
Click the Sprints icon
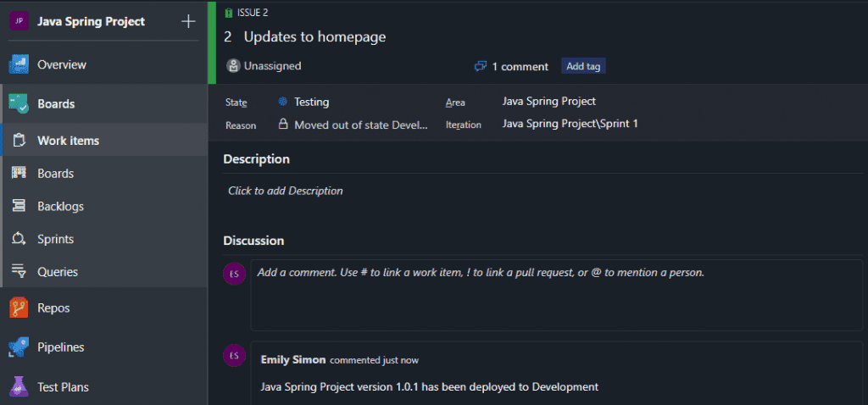click(19, 240)
